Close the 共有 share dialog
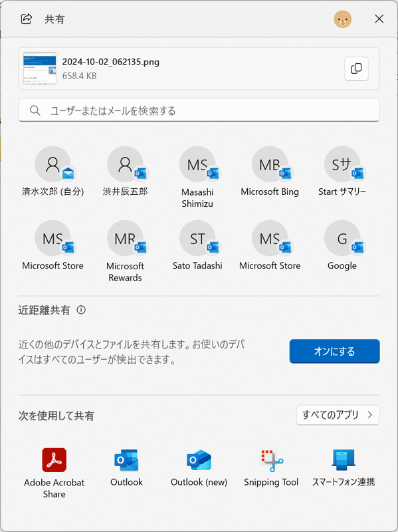Viewport: 398px width, 532px height. point(379,19)
